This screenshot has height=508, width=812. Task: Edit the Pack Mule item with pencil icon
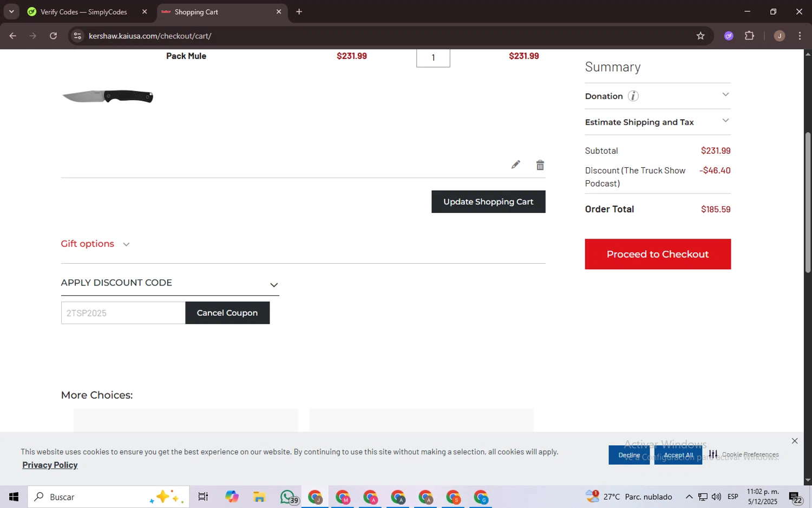tap(515, 165)
